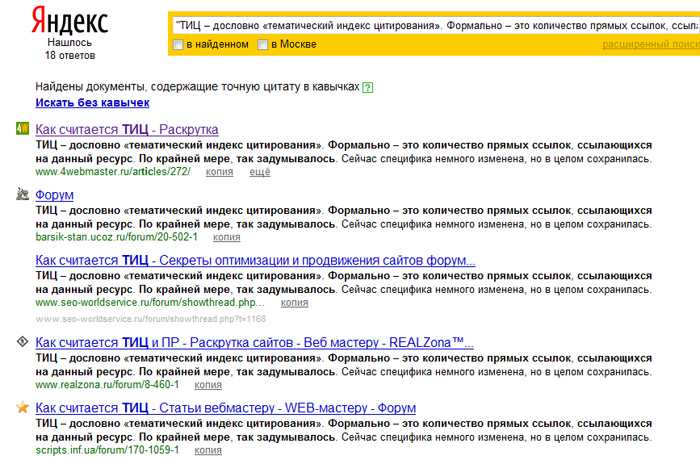This screenshot has width=700, height=460.
Task: Click the star favicon beside the WEB-мастеру result
Action: (x=22, y=407)
